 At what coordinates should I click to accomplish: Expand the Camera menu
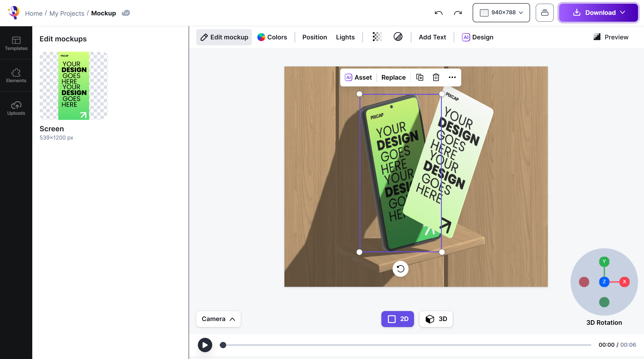coord(218,319)
